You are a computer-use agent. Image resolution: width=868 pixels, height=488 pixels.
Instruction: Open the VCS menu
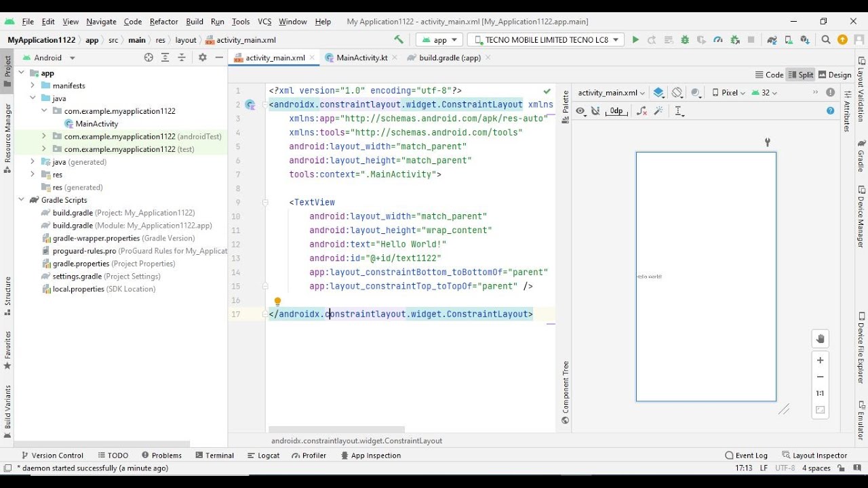(264, 22)
